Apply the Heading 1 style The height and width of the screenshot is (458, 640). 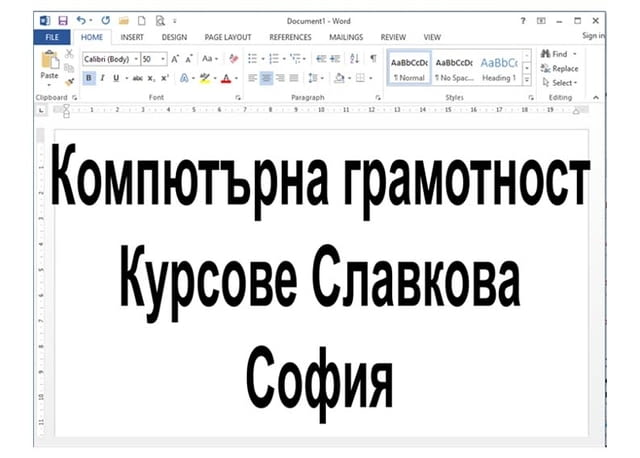[498, 66]
